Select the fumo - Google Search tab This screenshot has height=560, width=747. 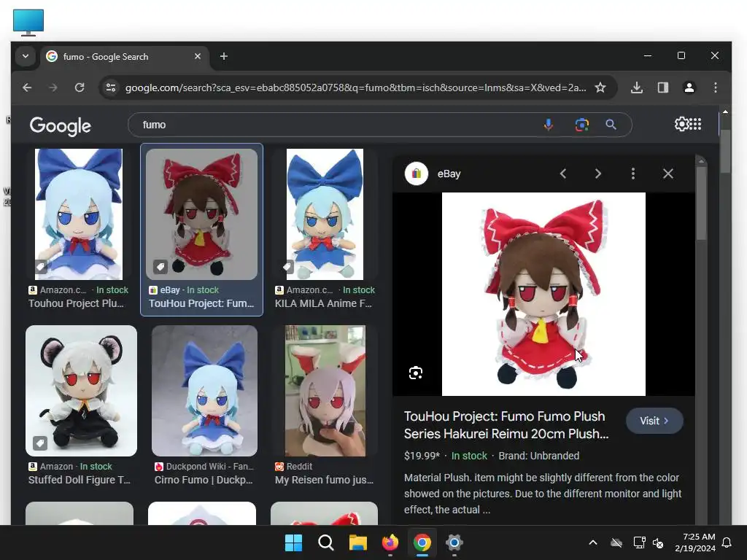124,56
